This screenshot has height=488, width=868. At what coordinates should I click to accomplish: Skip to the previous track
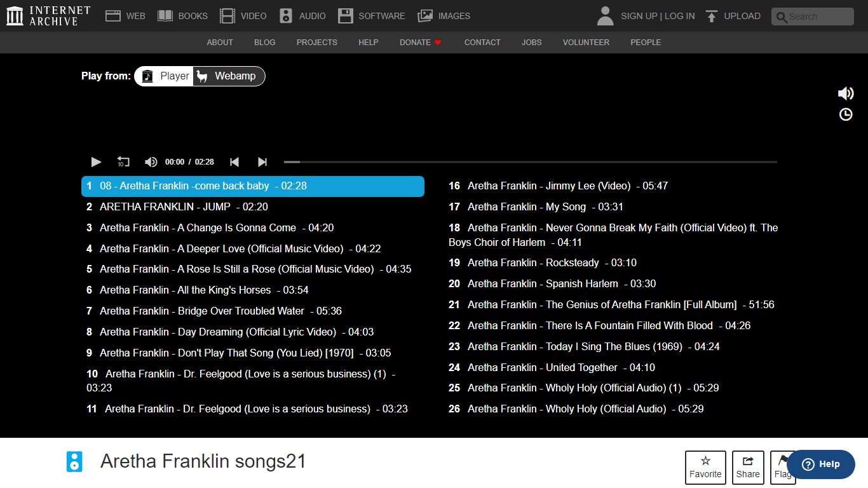click(234, 162)
